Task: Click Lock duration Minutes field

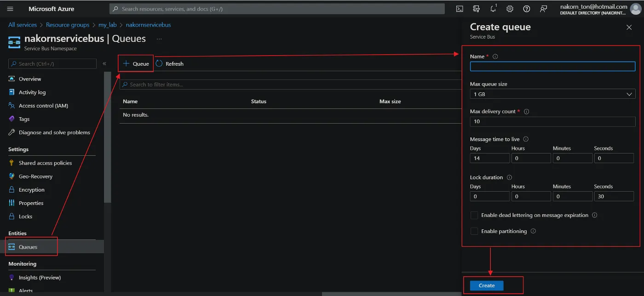Action: click(573, 196)
